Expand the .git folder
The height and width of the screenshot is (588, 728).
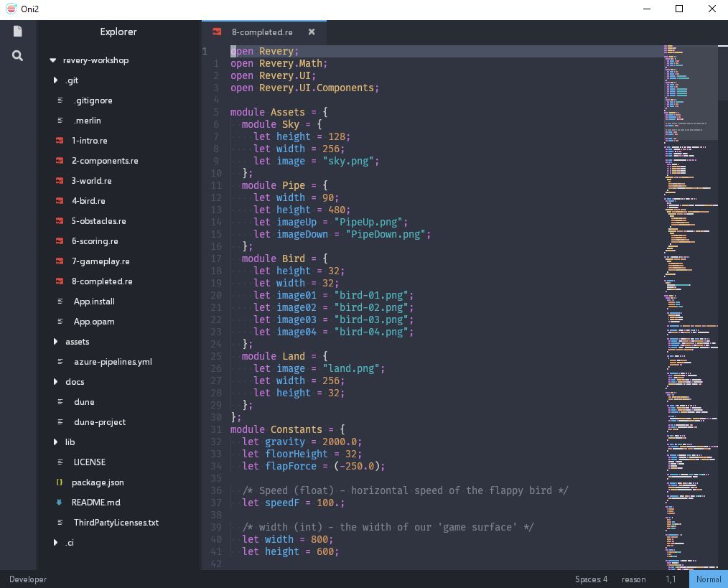click(56, 80)
